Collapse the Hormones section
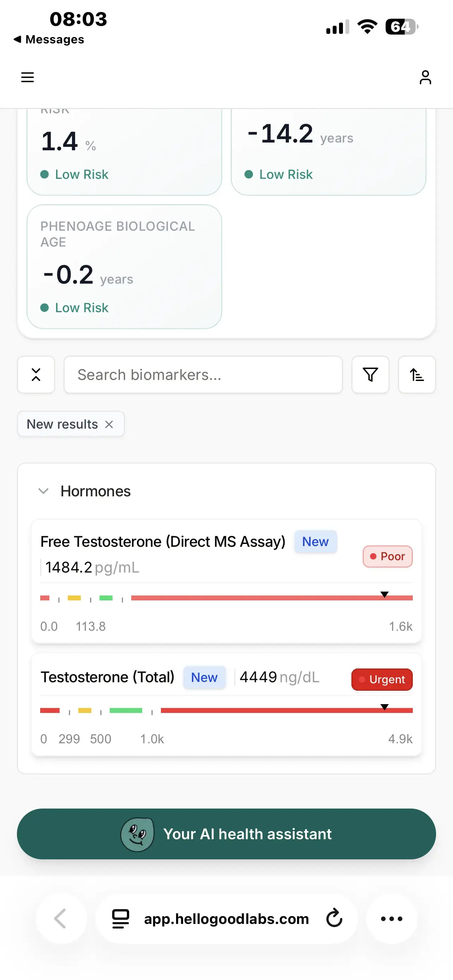The height and width of the screenshot is (980, 453). [x=44, y=491]
